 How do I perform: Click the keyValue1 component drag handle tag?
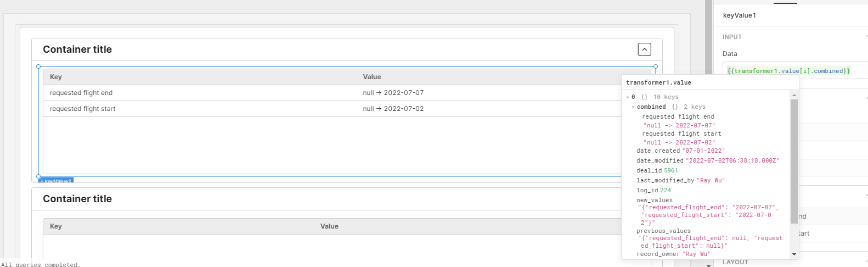56,181
